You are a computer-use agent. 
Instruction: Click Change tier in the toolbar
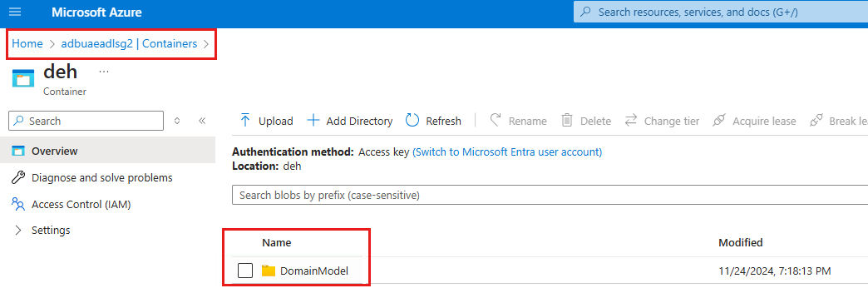[x=662, y=121]
